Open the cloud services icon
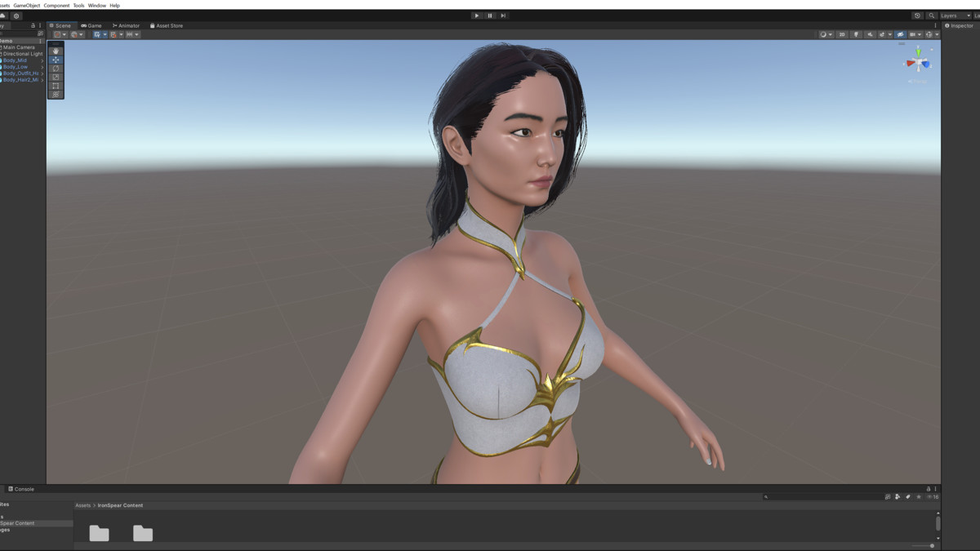 coord(2,16)
